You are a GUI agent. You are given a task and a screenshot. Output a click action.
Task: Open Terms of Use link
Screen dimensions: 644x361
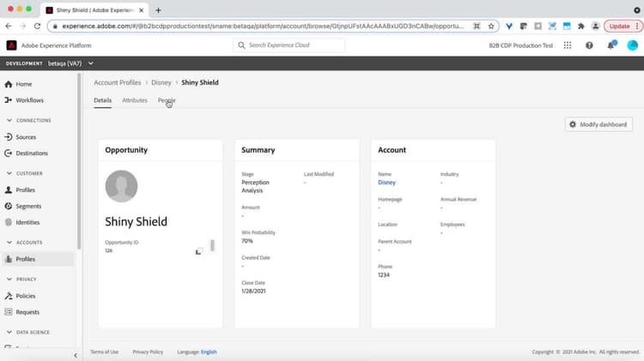click(104, 352)
